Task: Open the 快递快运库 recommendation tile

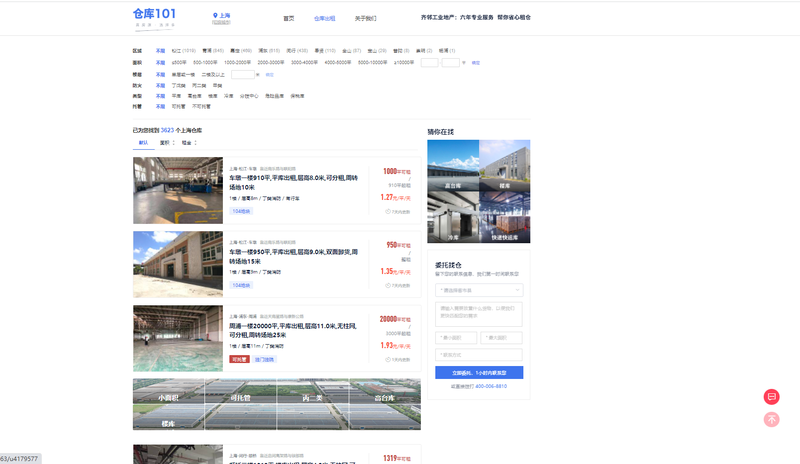Action: click(505, 217)
